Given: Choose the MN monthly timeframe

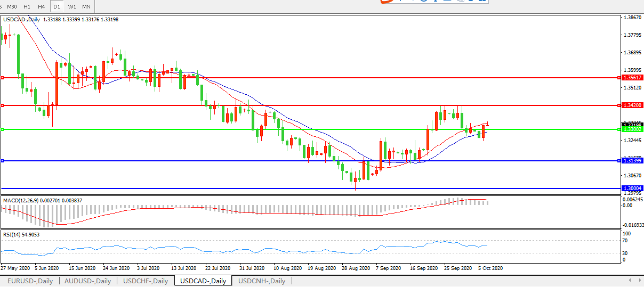Looking at the screenshot, I should point(86,6).
